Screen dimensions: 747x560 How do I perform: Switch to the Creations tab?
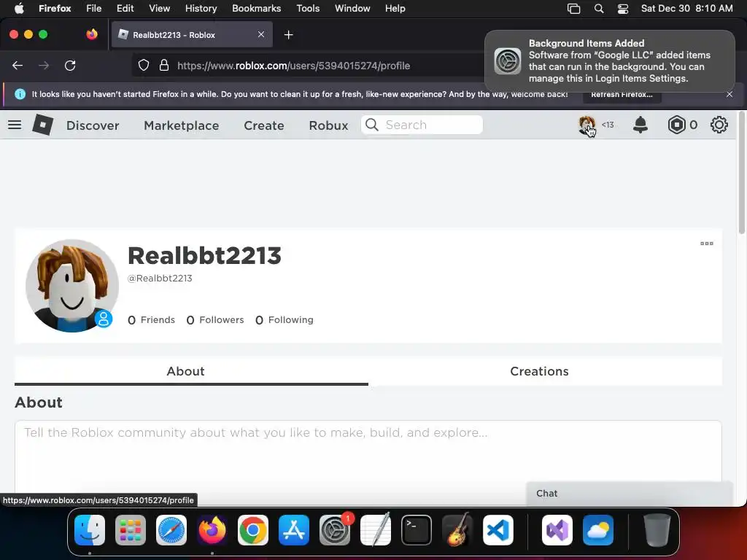pyautogui.click(x=539, y=371)
